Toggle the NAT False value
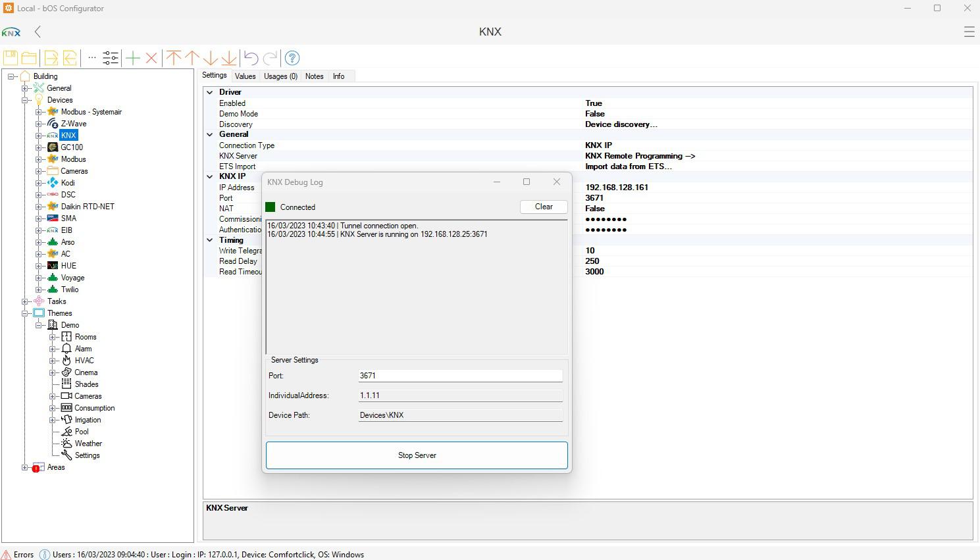Image resolution: width=980 pixels, height=560 pixels. pos(594,209)
